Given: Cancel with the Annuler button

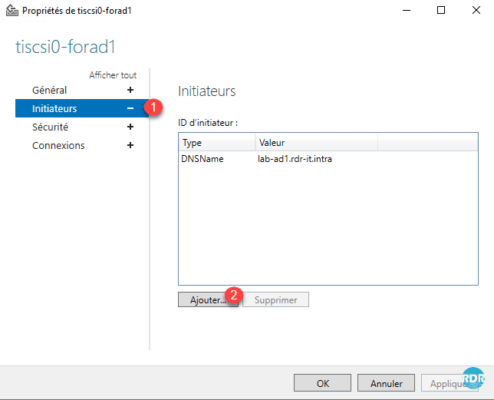Looking at the screenshot, I should tap(386, 383).
